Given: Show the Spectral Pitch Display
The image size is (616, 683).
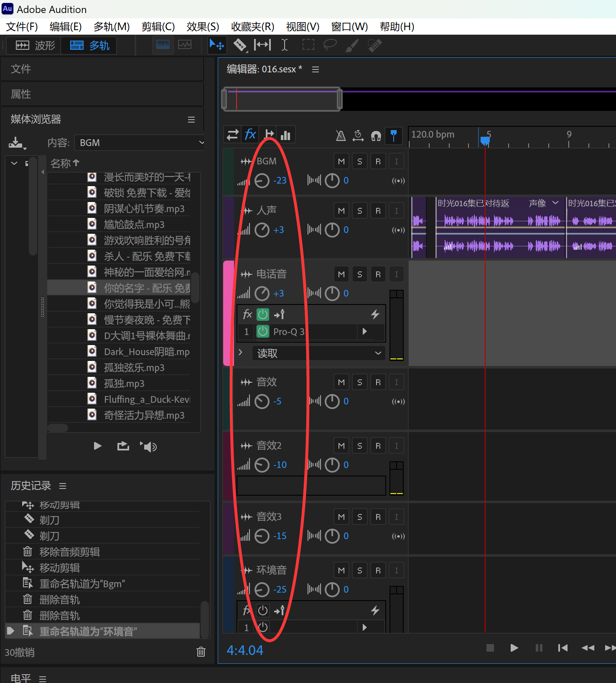Looking at the screenshot, I should 184,45.
